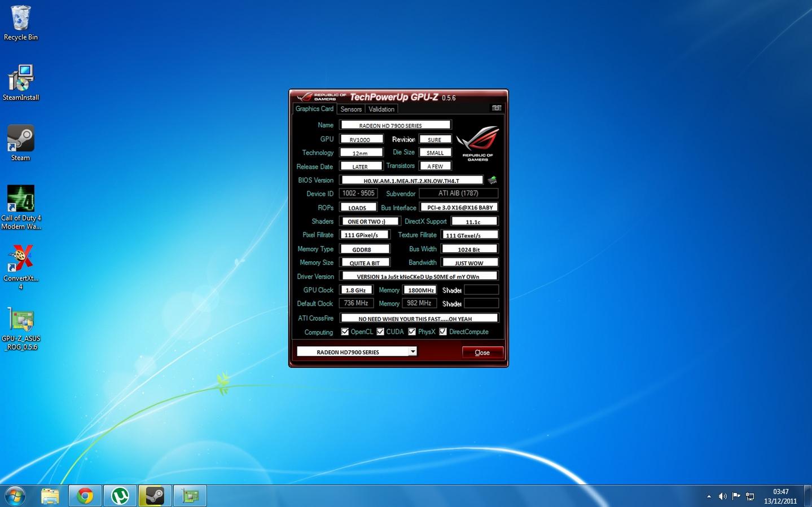Screen dimensions: 812x507
Task: Click the Texture Fillrate field 111 GTexel/s
Action: click(x=470, y=235)
